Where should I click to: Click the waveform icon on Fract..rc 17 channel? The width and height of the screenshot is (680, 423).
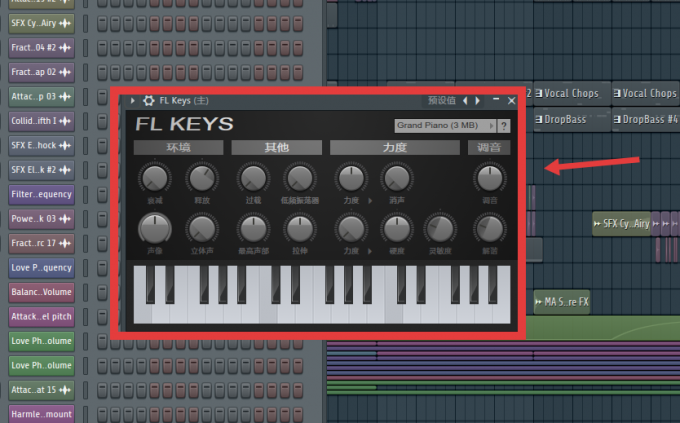[65, 243]
